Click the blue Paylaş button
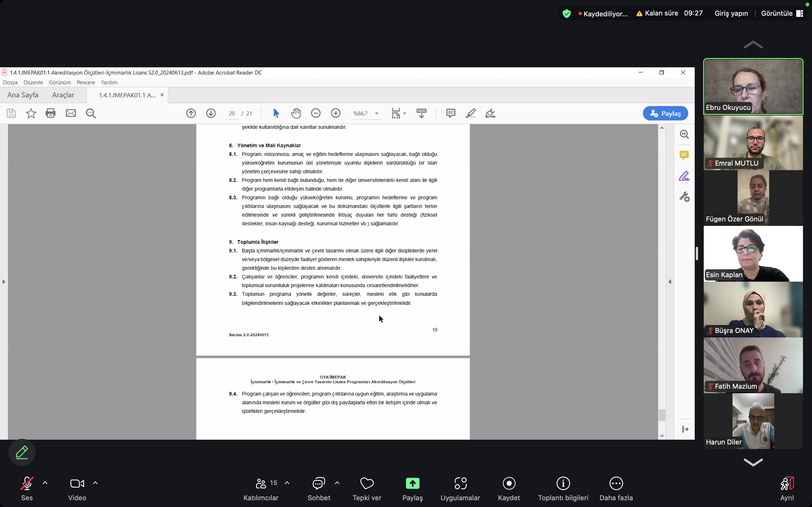 (x=665, y=113)
